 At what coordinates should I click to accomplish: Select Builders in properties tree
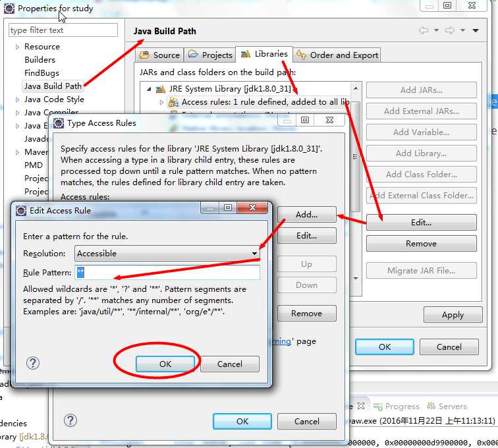coord(40,60)
